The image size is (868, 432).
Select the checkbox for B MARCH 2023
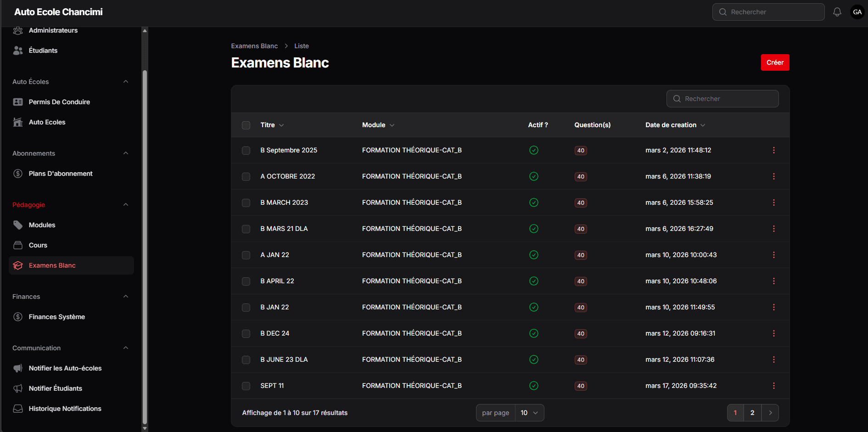coord(246,203)
